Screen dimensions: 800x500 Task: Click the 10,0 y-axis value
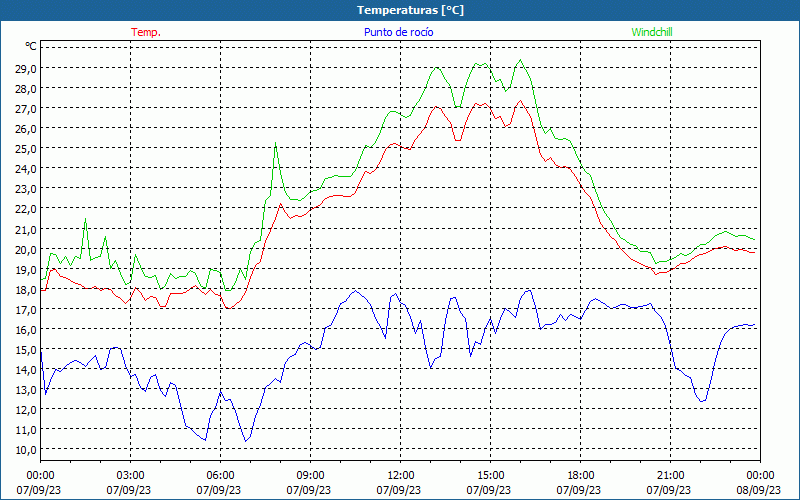pos(26,449)
